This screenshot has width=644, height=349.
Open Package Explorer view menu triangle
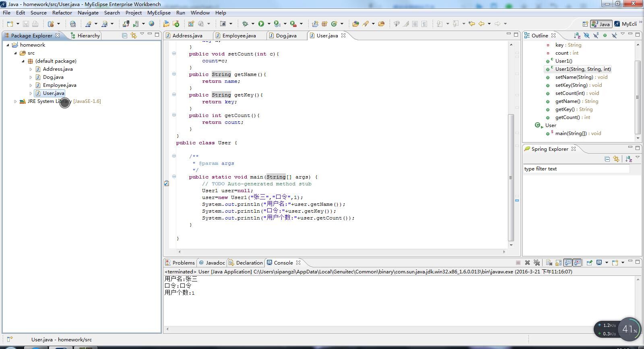click(x=142, y=34)
